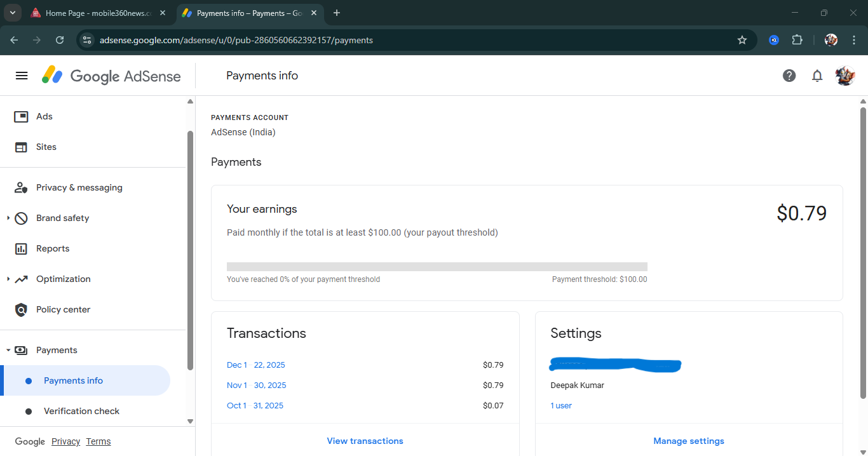Expand the Brand safety section
The width and height of the screenshot is (868, 456).
(x=8, y=218)
